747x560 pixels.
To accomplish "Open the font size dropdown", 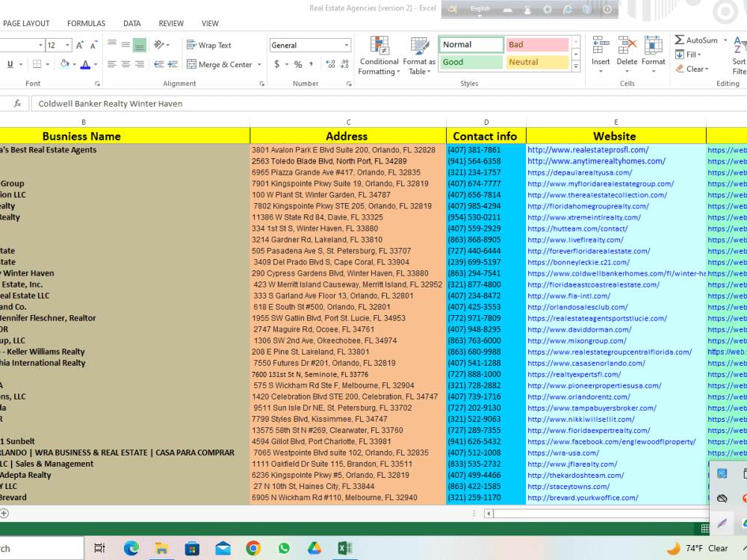I will (68, 46).
